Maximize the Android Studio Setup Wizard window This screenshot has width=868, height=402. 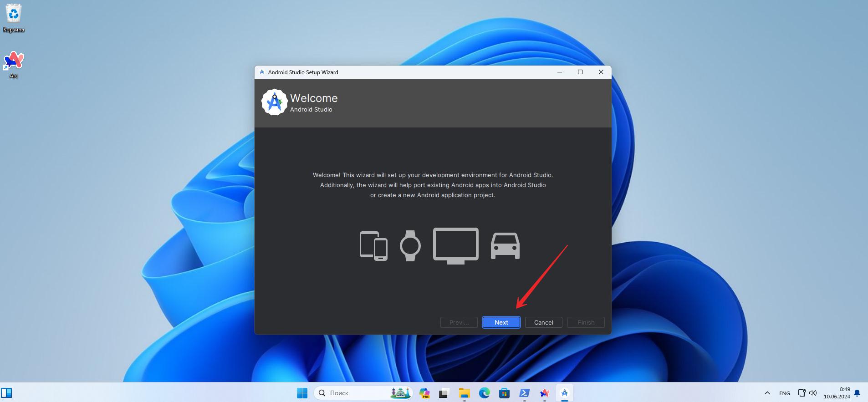pos(580,72)
